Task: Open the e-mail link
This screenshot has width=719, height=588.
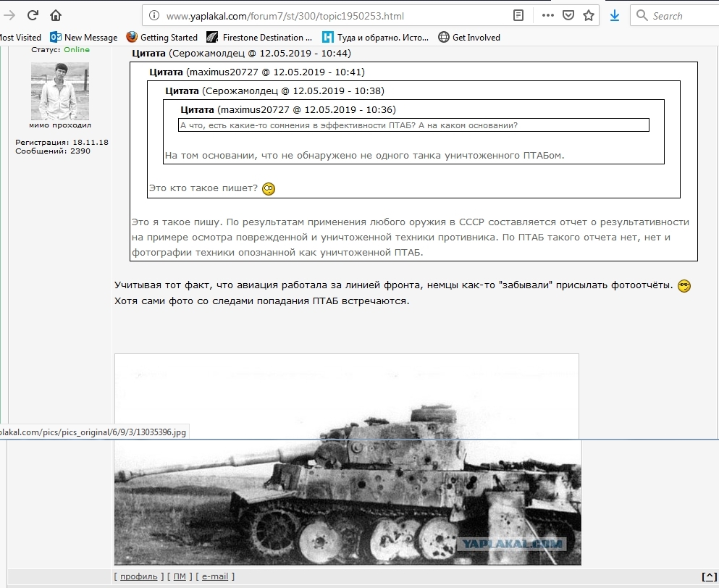Action: pos(214,576)
